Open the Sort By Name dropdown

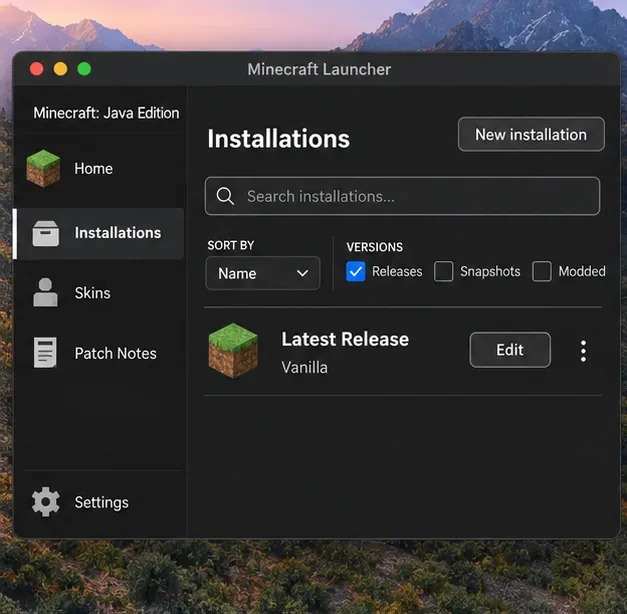coord(263,273)
